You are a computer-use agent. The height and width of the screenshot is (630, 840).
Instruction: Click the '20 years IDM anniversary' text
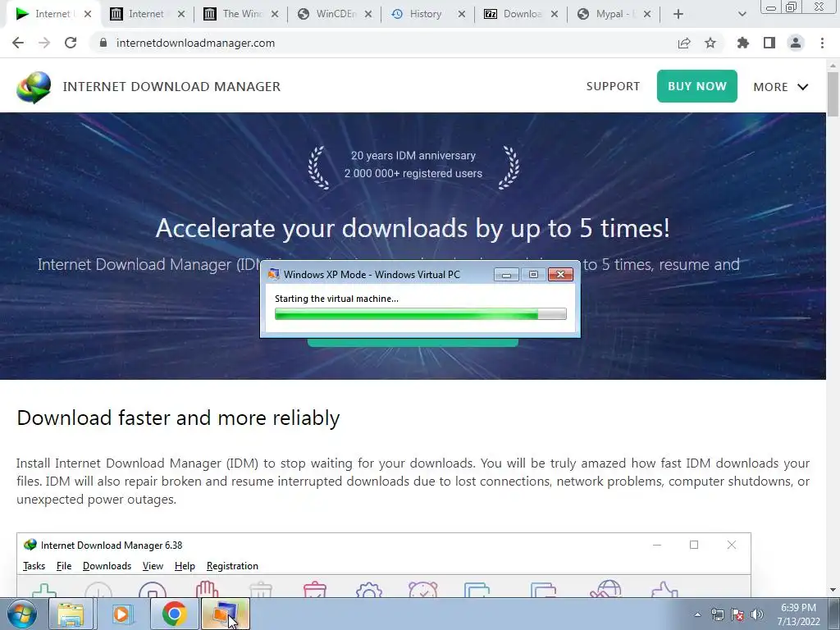click(x=413, y=155)
